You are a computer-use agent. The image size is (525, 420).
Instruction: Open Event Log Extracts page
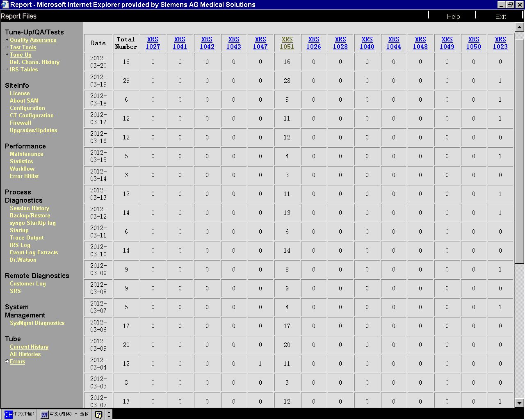[x=34, y=253]
